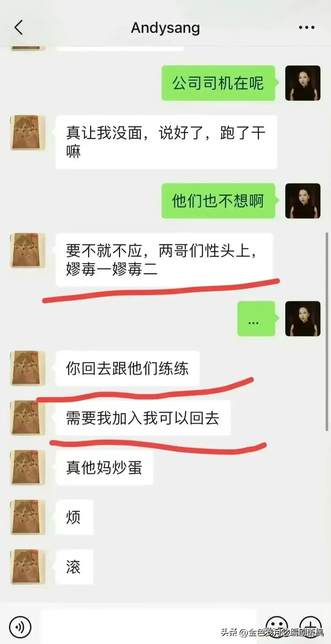Tap contact avatar beside 滚 message
Image resolution: width=331 pixels, height=644 pixels.
point(28,567)
